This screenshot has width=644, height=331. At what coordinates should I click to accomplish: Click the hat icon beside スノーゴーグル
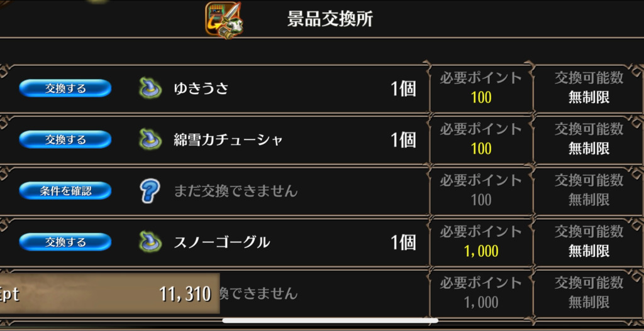[x=150, y=242]
